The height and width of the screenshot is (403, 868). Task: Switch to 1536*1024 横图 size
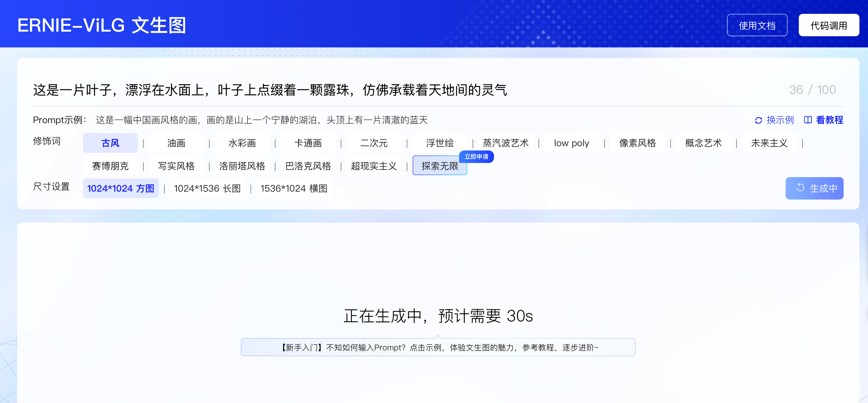pyautogui.click(x=294, y=188)
